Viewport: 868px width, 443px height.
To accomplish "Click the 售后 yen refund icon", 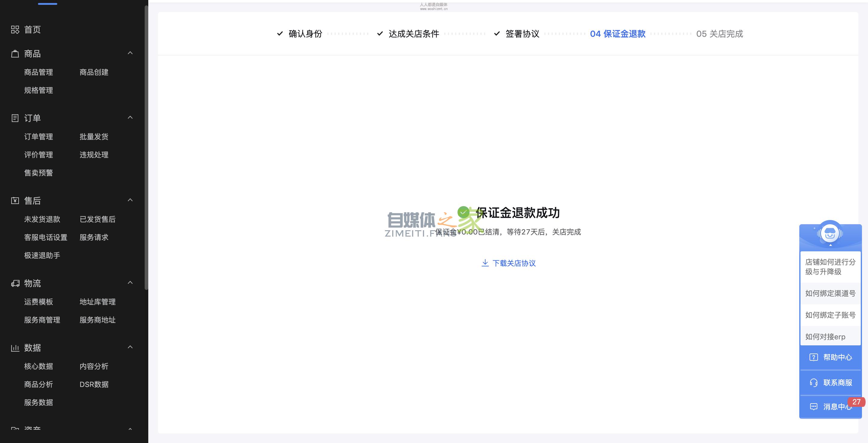I will pos(15,201).
